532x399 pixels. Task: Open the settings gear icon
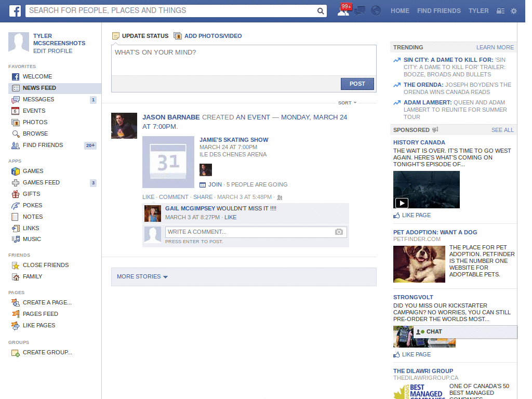coord(514,11)
